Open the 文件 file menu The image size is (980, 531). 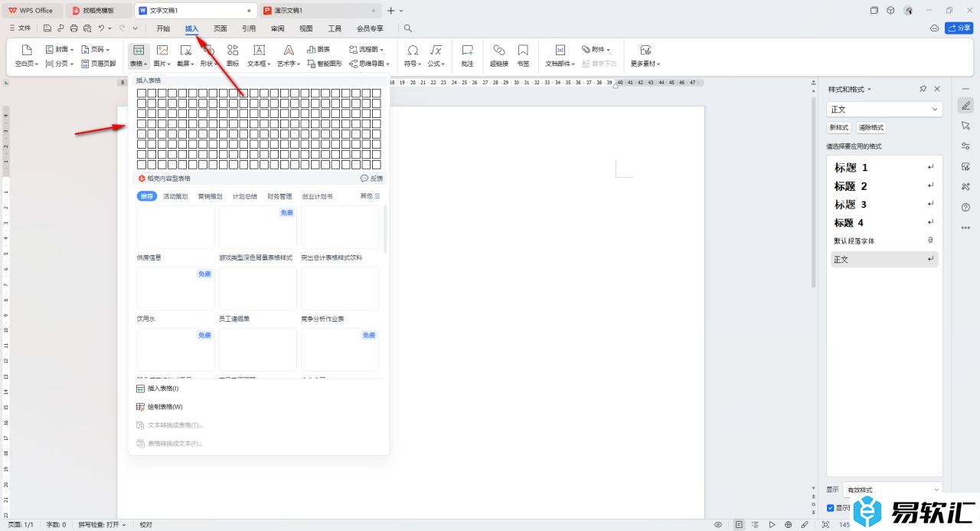pos(19,28)
